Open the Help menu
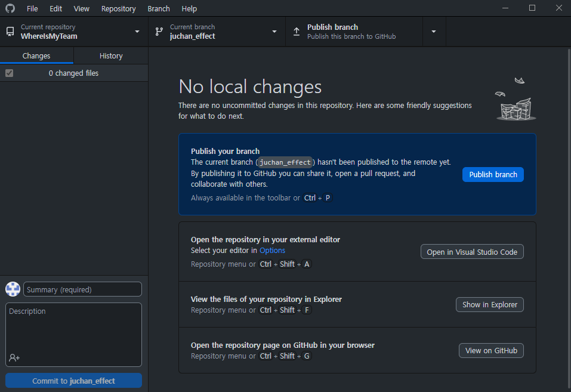 (189, 8)
